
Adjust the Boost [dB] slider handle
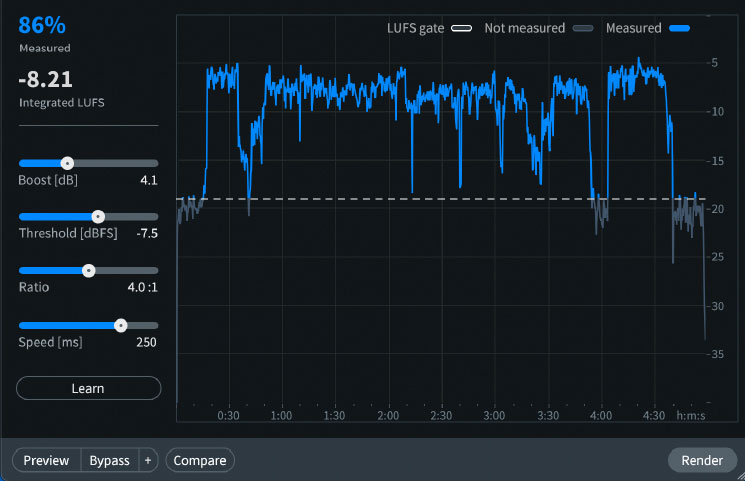pyautogui.click(x=67, y=164)
